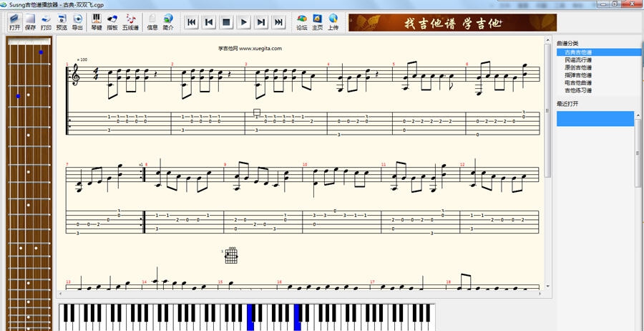Click measure number 12 in the score
This screenshot has width=644, height=331.
[462, 165]
